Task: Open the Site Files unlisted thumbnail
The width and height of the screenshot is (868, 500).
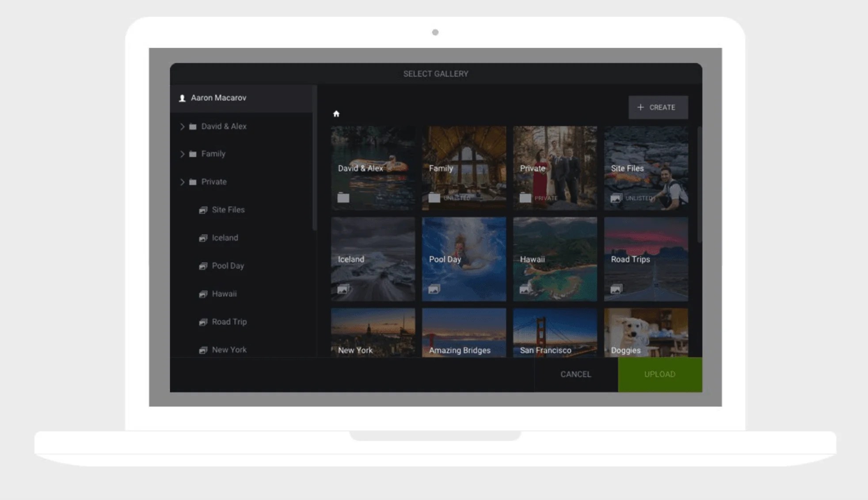Action: [x=646, y=168]
